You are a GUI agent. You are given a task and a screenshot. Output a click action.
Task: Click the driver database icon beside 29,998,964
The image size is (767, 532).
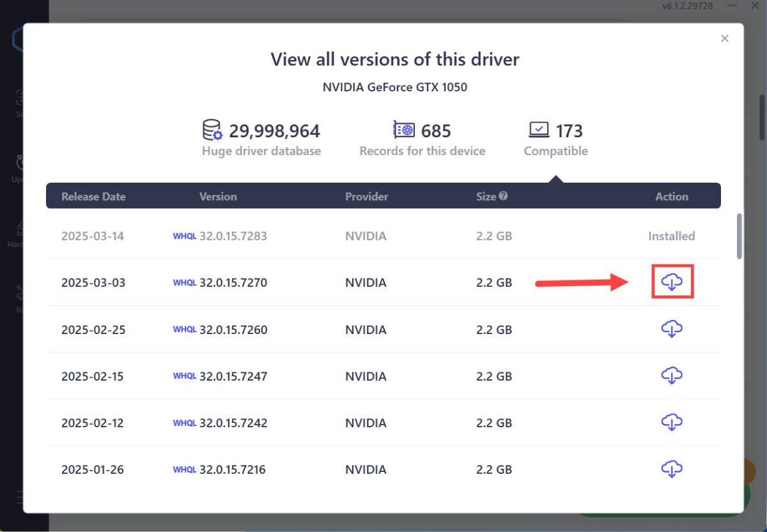click(x=212, y=130)
